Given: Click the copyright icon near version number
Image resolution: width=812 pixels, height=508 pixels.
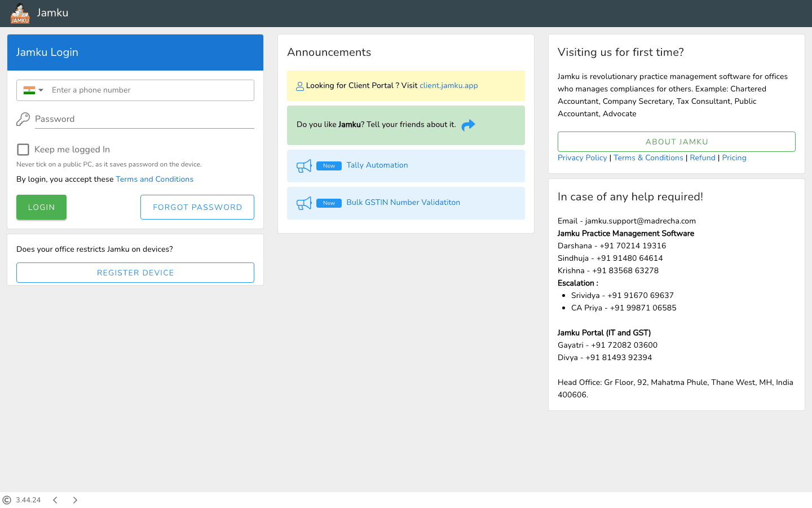Looking at the screenshot, I should pyautogui.click(x=7, y=500).
